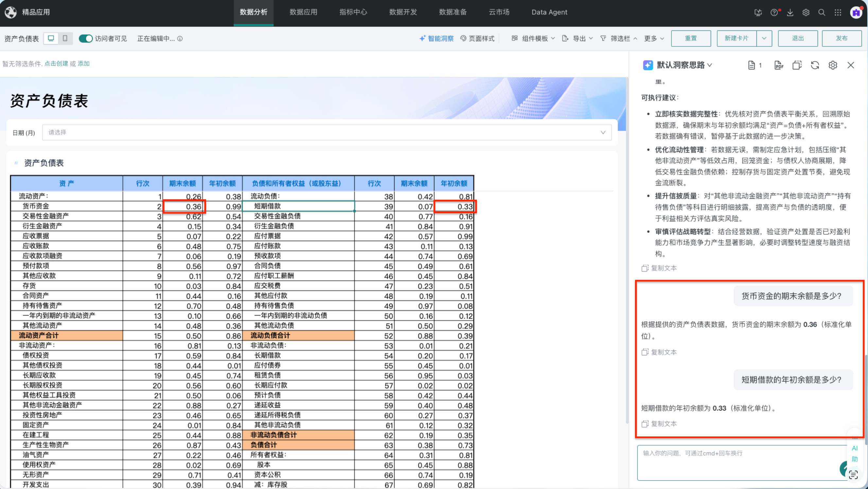Copy text of the 短期借款 answer
Screen dimensions: 868x489
pos(659,424)
